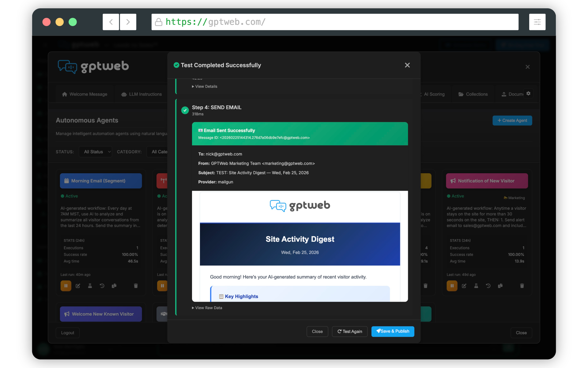Screen dimensions: 588x368
Task: Click the 'Provider: mailgun' line
Action: click(216, 182)
